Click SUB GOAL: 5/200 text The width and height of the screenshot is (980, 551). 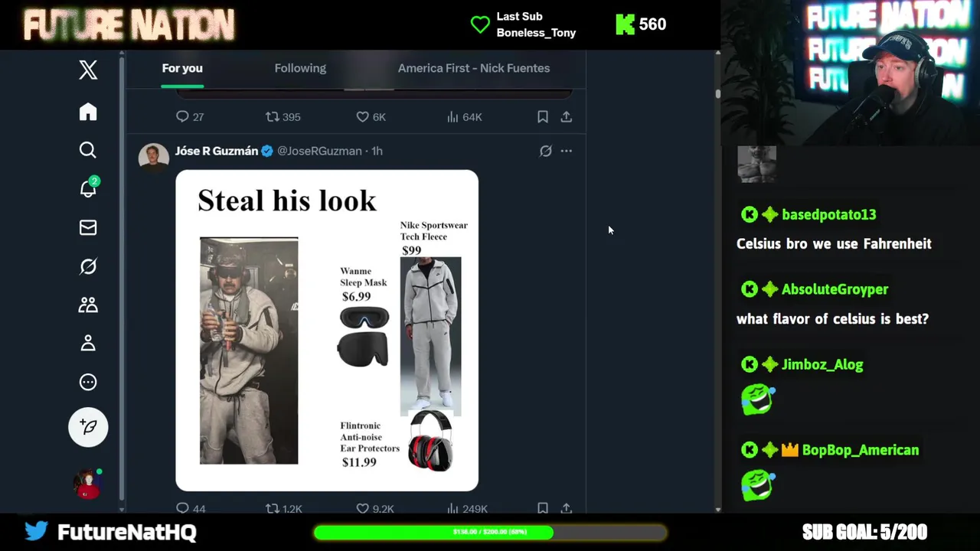pos(864,532)
